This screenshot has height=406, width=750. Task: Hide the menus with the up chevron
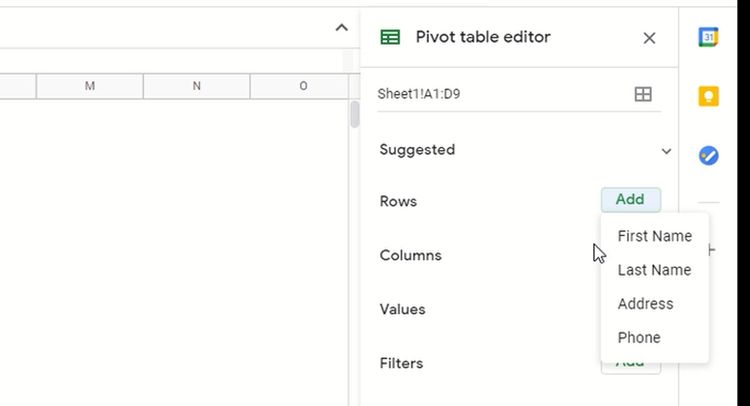(342, 28)
